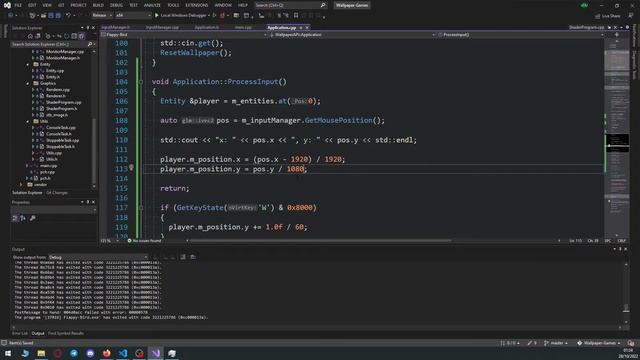Open Entity.cpp in Solution Explorer
Viewport: 640px width, 360px height.
point(54,71)
